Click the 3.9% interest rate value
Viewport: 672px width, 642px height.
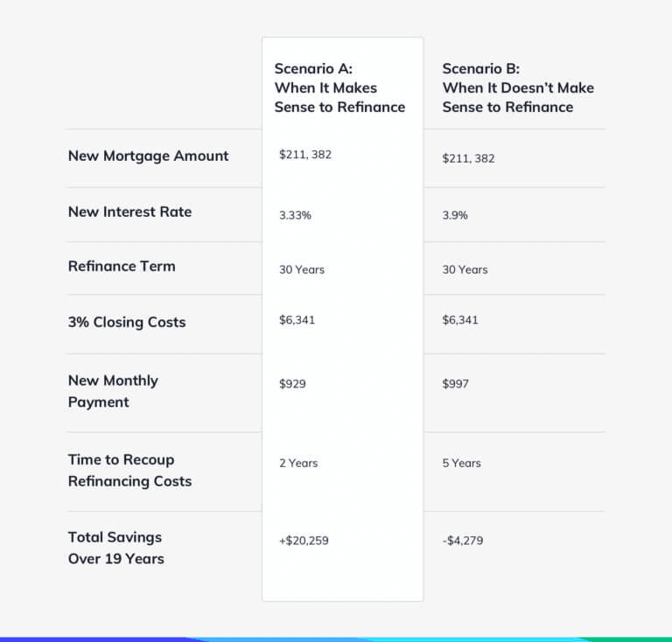point(455,215)
